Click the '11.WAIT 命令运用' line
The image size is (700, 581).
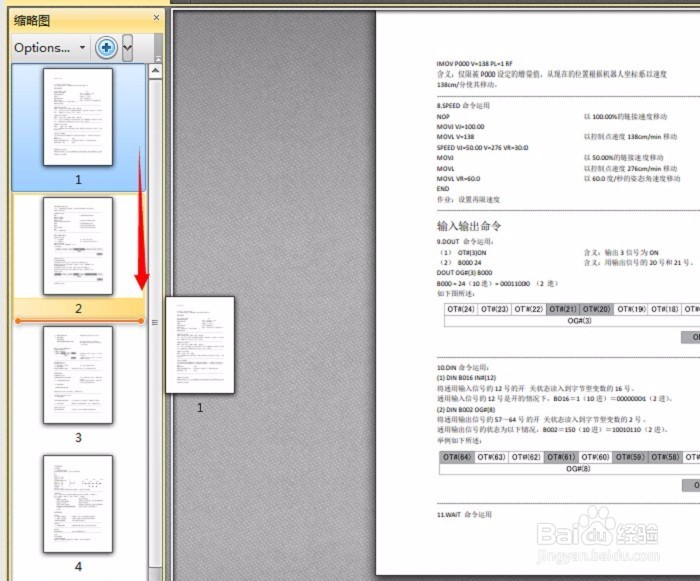pyautogui.click(x=464, y=514)
